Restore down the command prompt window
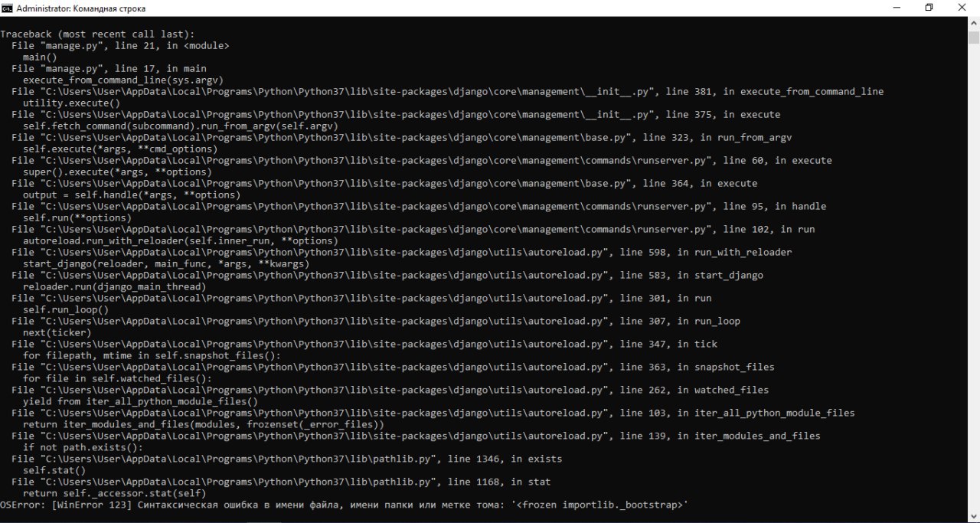Image resolution: width=980 pixels, height=523 pixels. pyautogui.click(x=929, y=8)
